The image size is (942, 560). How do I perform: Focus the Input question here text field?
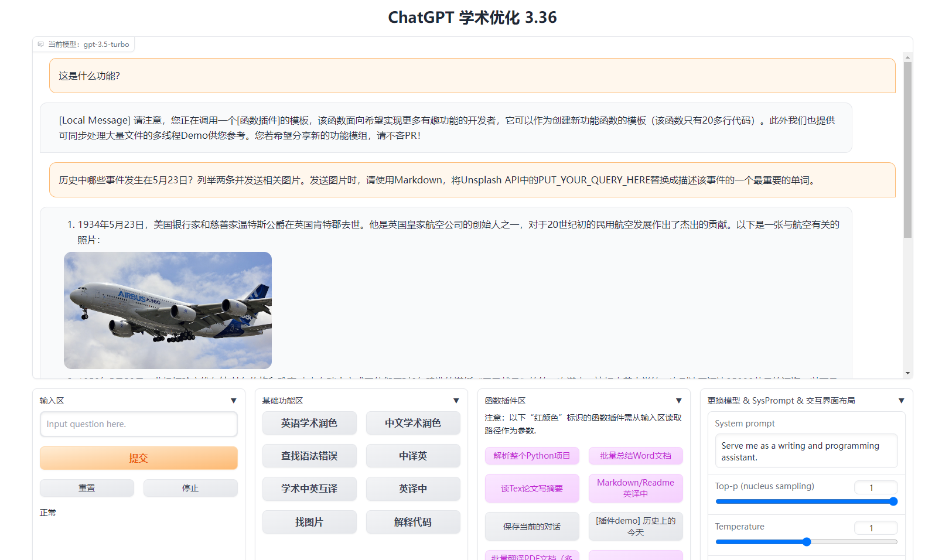click(139, 424)
